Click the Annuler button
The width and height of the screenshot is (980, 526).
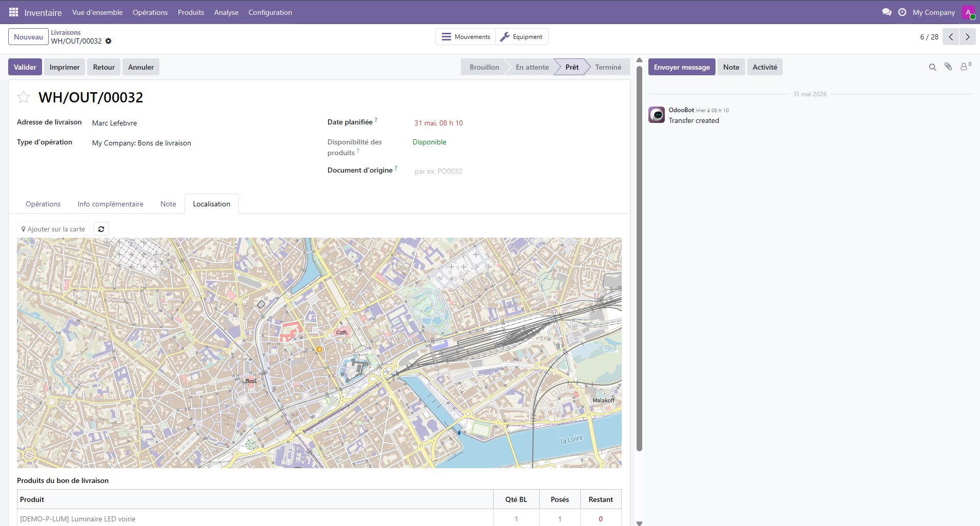click(141, 67)
